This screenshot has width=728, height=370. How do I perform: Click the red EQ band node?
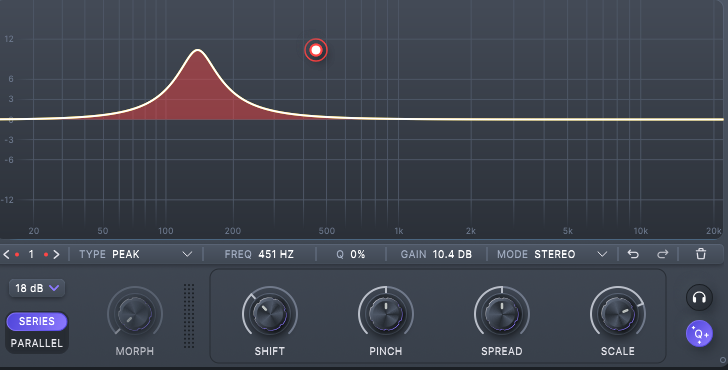coord(316,50)
